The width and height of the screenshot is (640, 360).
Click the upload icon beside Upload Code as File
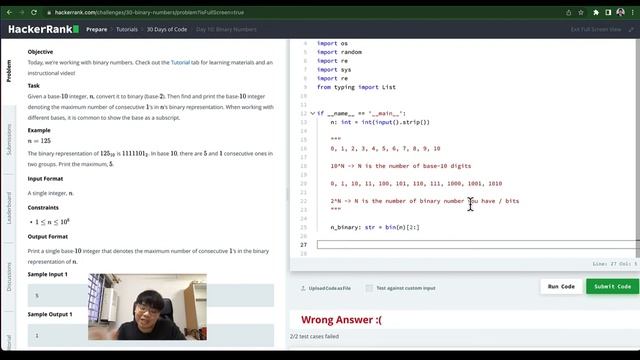click(x=303, y=288)
